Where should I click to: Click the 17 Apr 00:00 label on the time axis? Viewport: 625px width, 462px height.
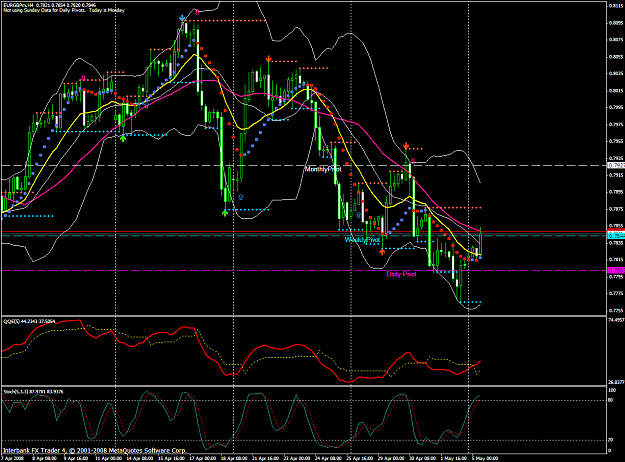pos(202,458)
